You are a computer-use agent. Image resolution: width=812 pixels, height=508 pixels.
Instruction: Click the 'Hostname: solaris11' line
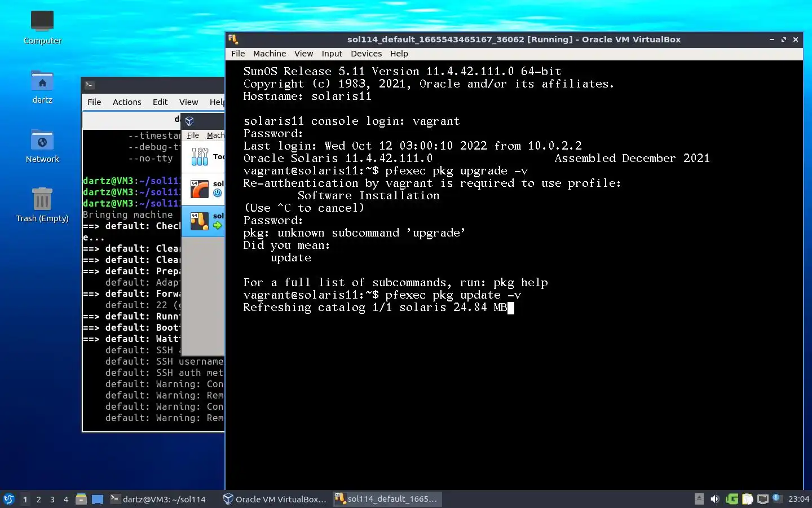pyautogui.click(x=307, y=97)
